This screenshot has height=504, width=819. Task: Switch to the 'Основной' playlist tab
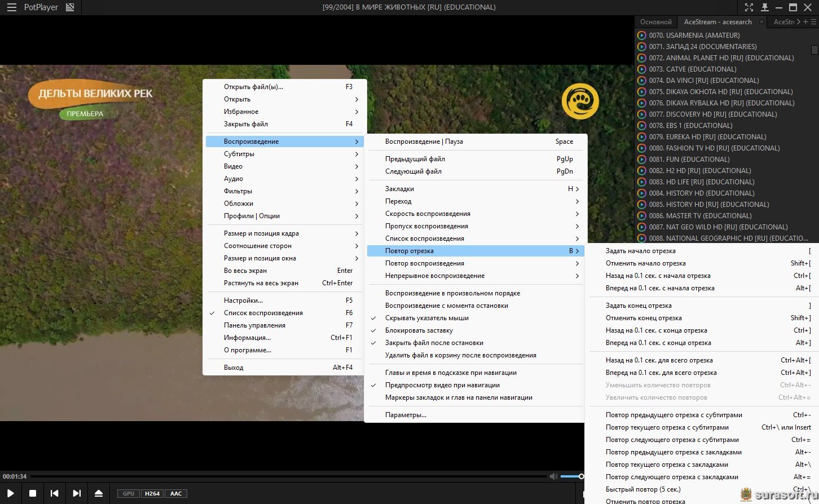[655, 22]
